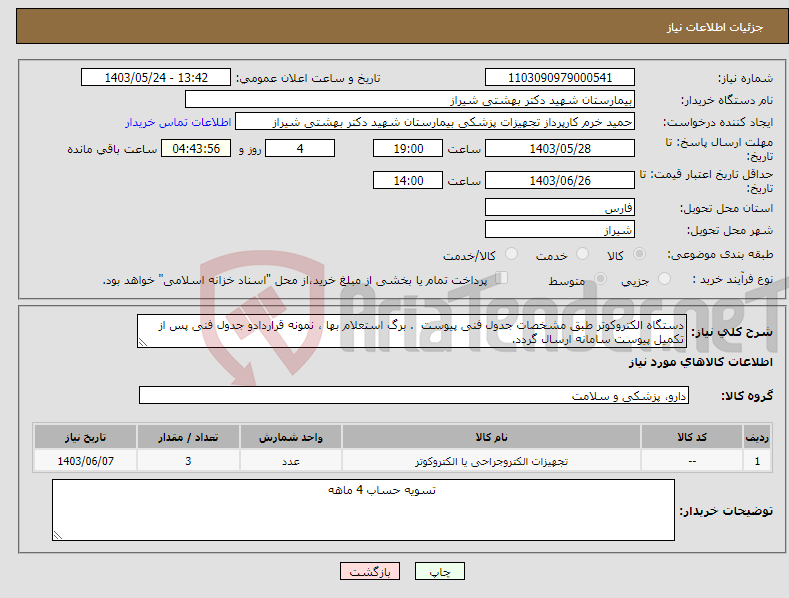The height and width of the screenshot is (598, 789).
Task: Click the remaining time 04:43:56 field
Action: tap(196, 148)
